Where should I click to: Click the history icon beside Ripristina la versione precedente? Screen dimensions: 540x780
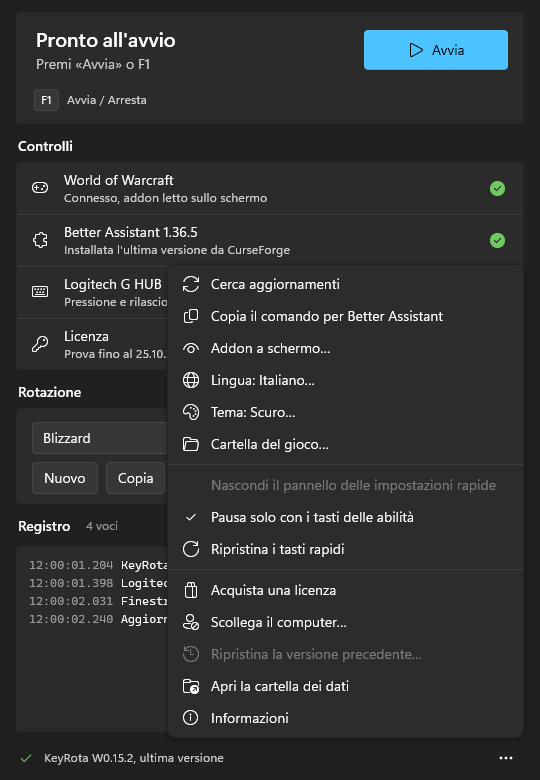tap(191, 654)
